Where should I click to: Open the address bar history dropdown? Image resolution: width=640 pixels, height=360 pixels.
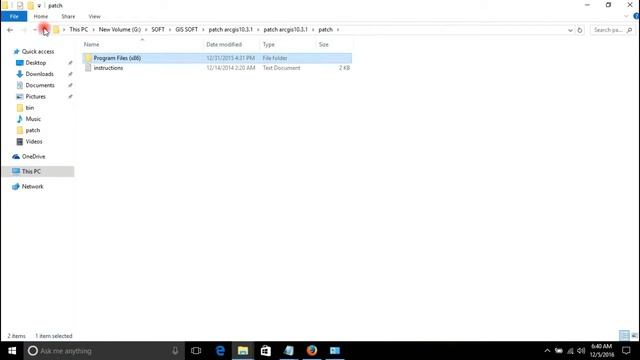(x=570, y=30)
